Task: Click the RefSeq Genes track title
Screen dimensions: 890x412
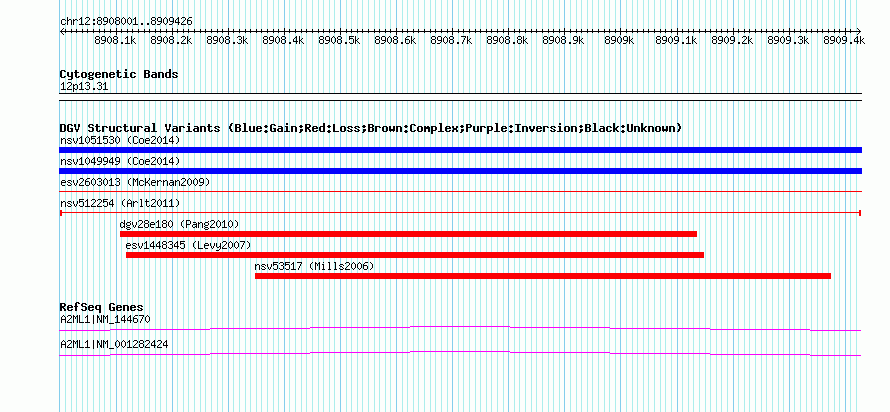Action: click(x=102, y=308)
